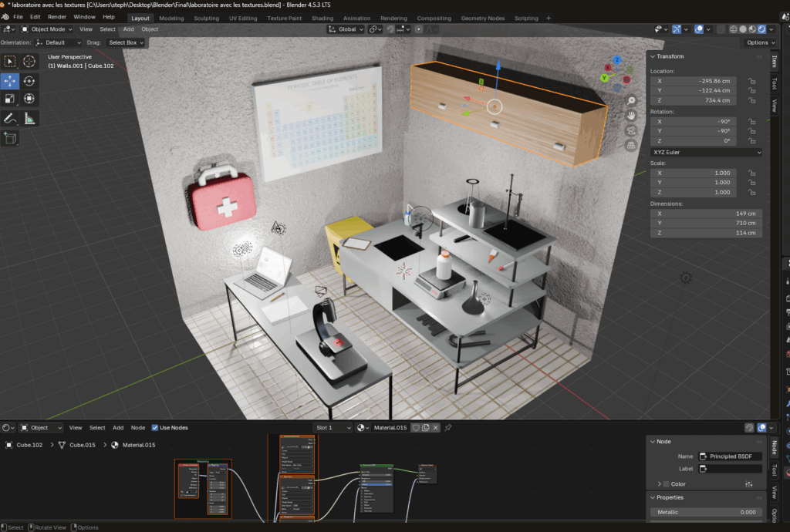Click the viewport Options button
This screenshot has height=532, width=790.
758,42
